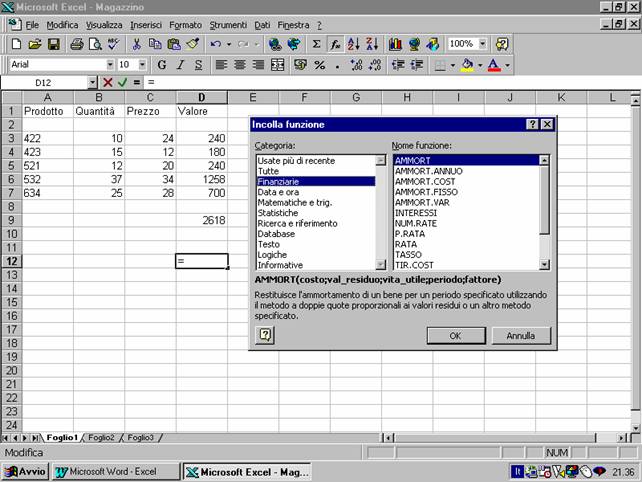Toggle underline S button
Image resolution: width=642 pixels, height=482 pixels.
pos(199,65)
